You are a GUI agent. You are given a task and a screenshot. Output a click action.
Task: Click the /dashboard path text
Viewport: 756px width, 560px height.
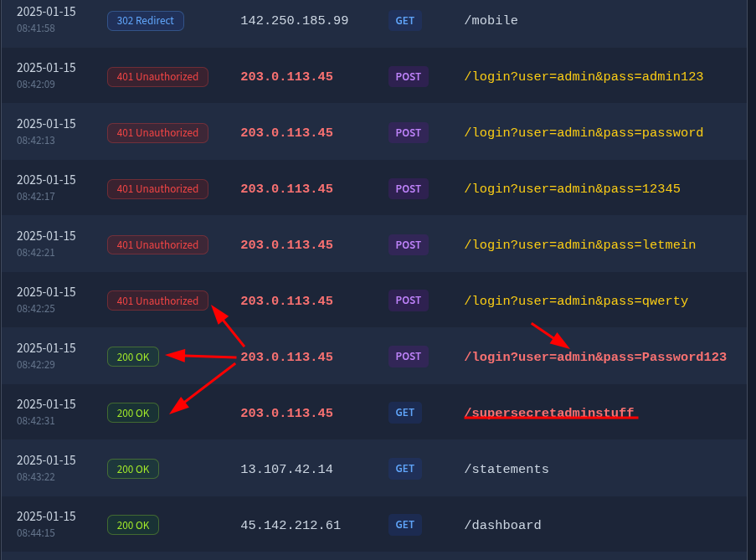502,525
